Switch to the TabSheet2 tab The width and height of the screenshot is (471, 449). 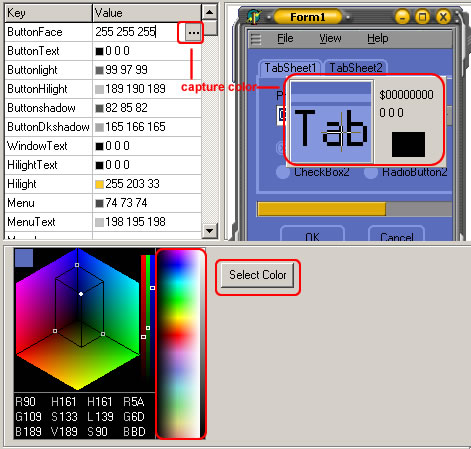tap(356, 68)
